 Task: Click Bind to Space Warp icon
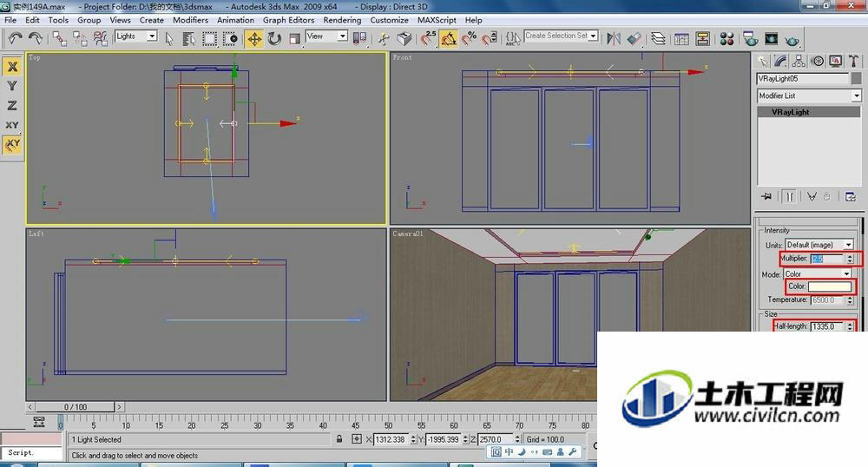point(100,38)
